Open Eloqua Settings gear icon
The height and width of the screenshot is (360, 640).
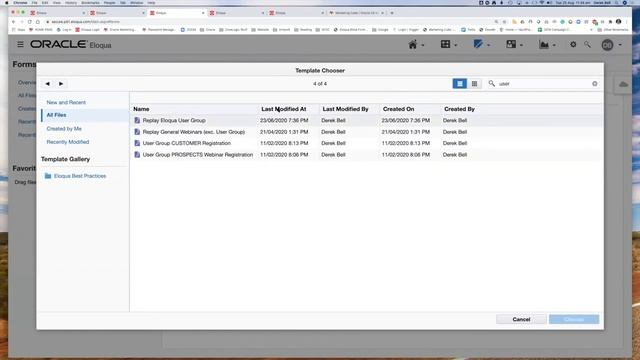(x=573, y=44)
